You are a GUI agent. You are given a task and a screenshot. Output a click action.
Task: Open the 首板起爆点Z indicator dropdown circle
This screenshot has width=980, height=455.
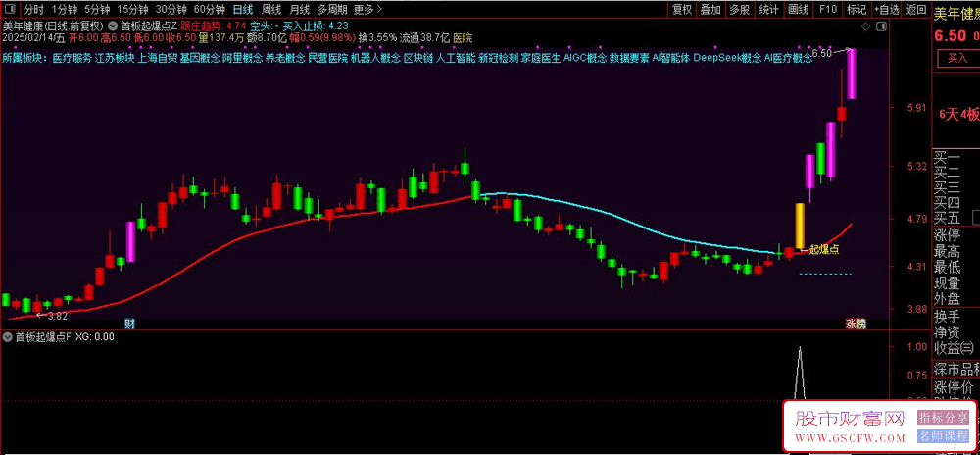point(113,26)
